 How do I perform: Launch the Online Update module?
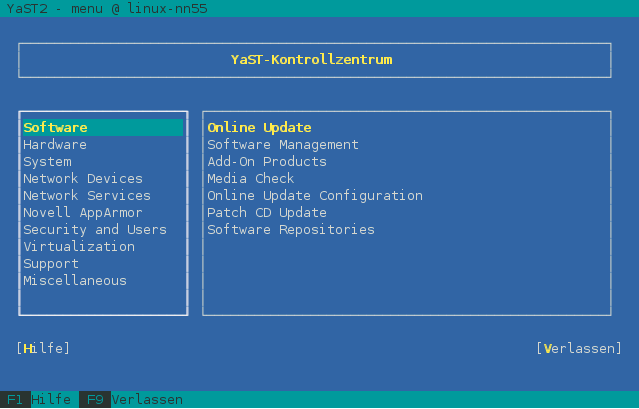pyautogui.click(x=259, y=128)
